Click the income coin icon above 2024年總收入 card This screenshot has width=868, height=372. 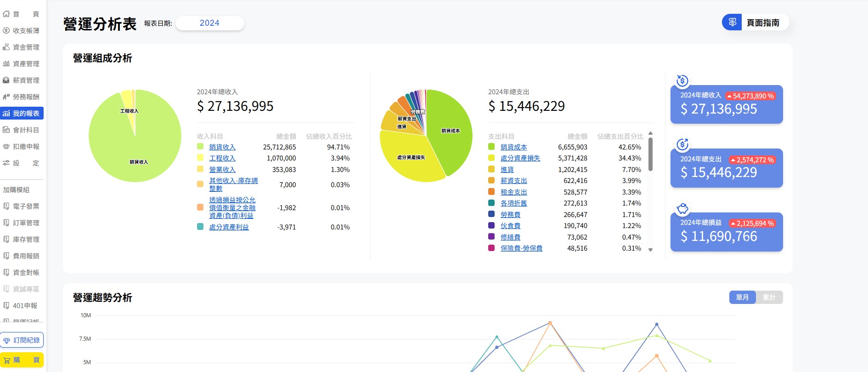[682, 81]
